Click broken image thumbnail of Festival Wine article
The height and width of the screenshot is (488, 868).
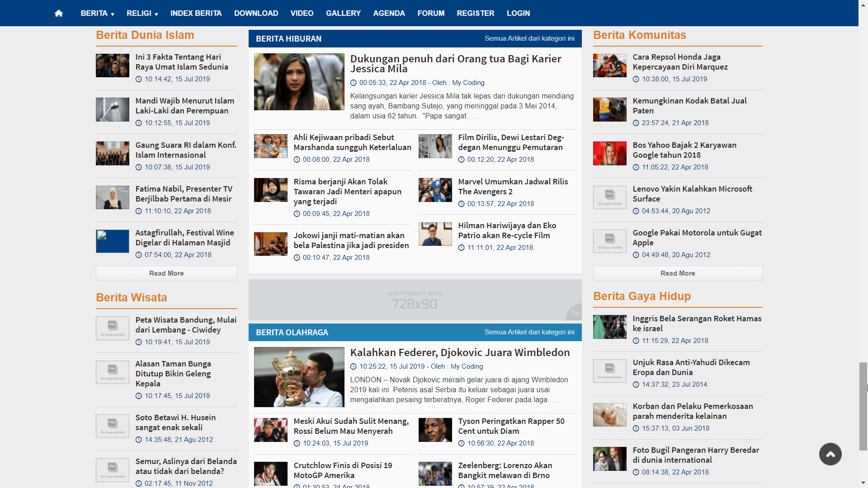click(113, 241)
